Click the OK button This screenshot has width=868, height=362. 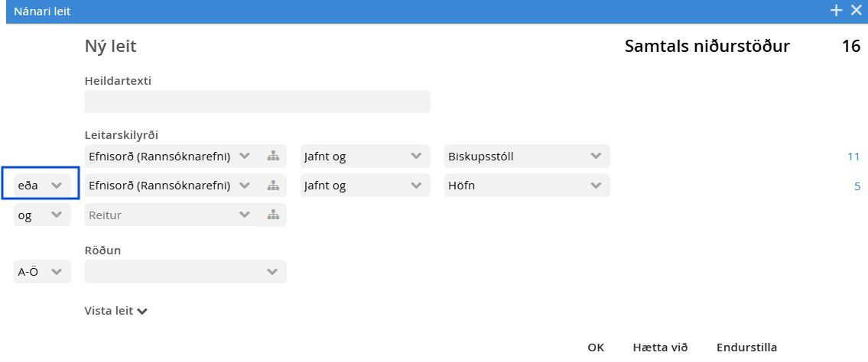click(596, 347)
